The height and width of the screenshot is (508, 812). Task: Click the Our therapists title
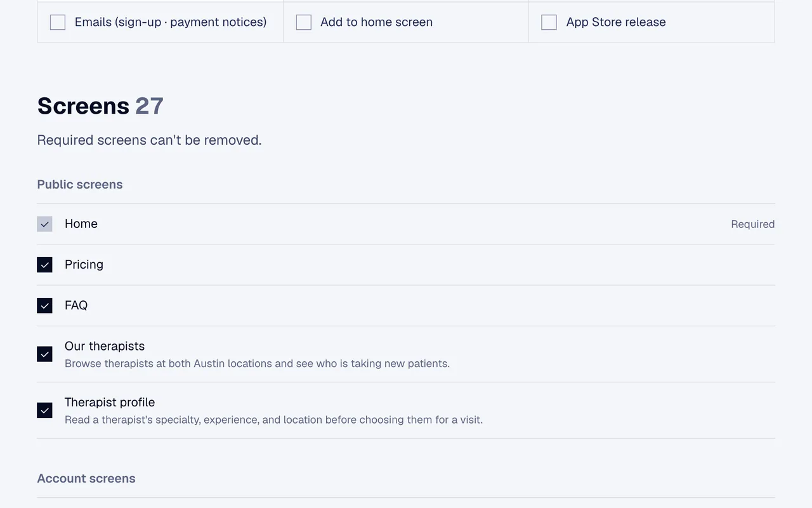[105, 346]
